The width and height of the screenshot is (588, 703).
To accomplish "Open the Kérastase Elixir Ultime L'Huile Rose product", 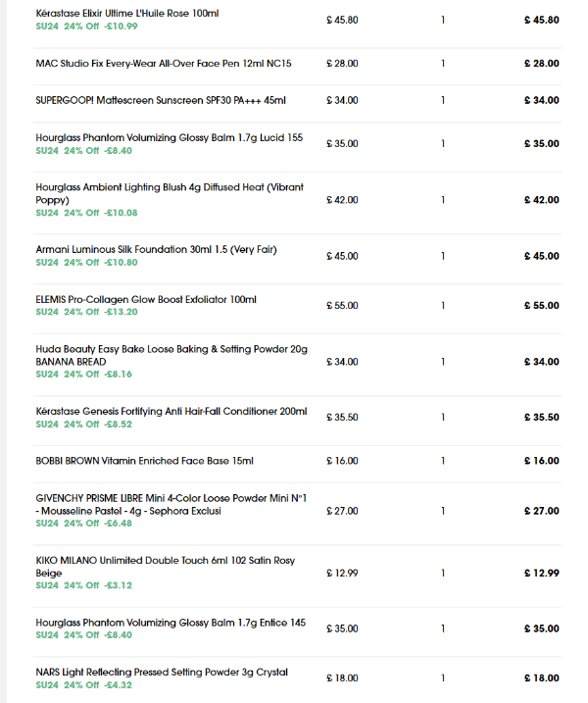I will [127, 14].
